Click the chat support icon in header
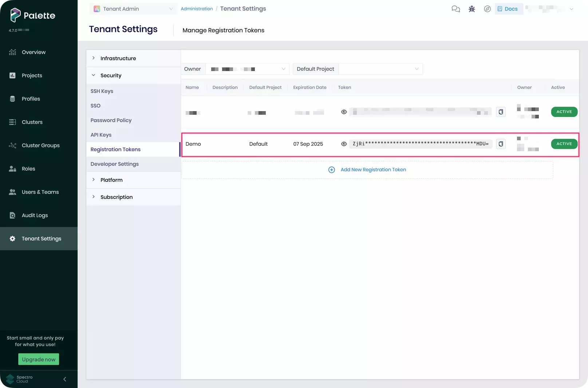588x388 pixels. point(455,9)
